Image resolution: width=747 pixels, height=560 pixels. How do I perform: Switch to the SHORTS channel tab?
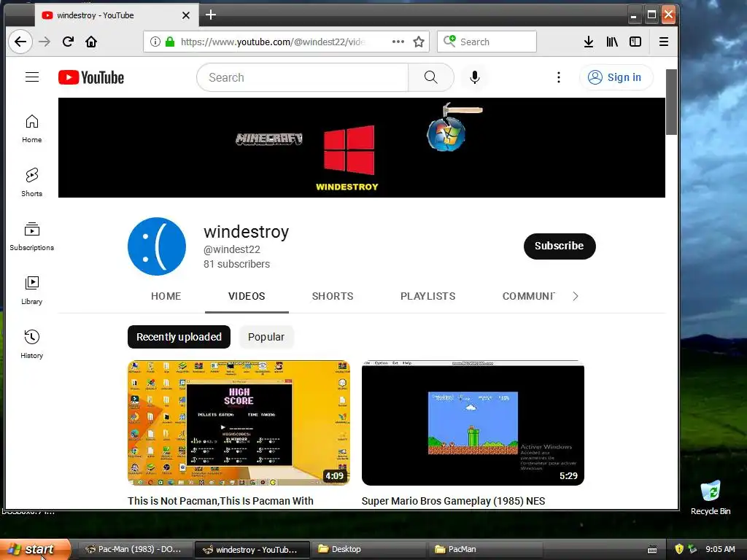[333, 296]
